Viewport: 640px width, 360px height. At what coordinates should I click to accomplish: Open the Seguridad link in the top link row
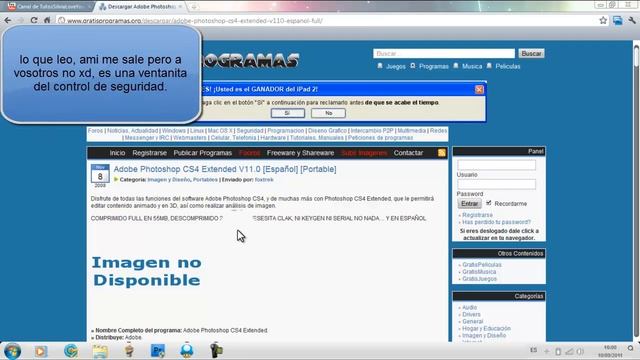[x=250, y=131]
